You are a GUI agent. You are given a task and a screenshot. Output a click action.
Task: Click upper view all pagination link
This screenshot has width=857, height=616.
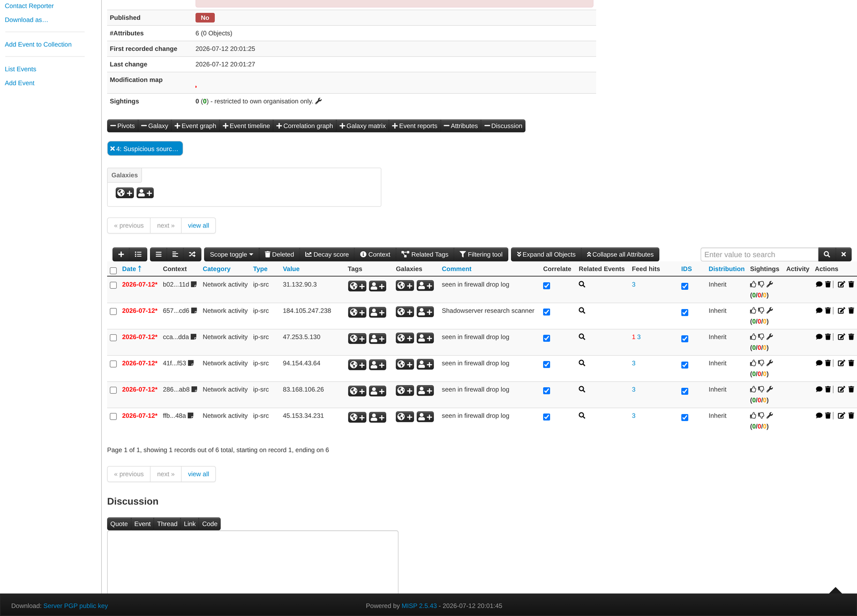click(198, 226)
